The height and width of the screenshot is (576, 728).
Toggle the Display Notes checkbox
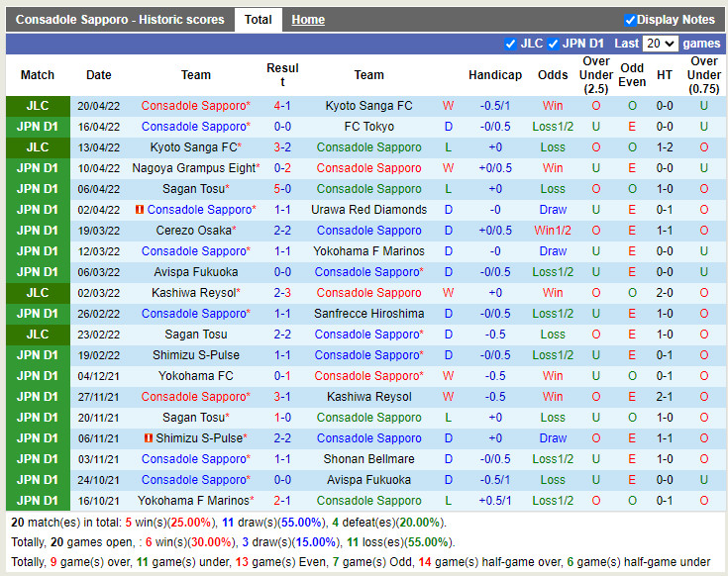[630, 20]
